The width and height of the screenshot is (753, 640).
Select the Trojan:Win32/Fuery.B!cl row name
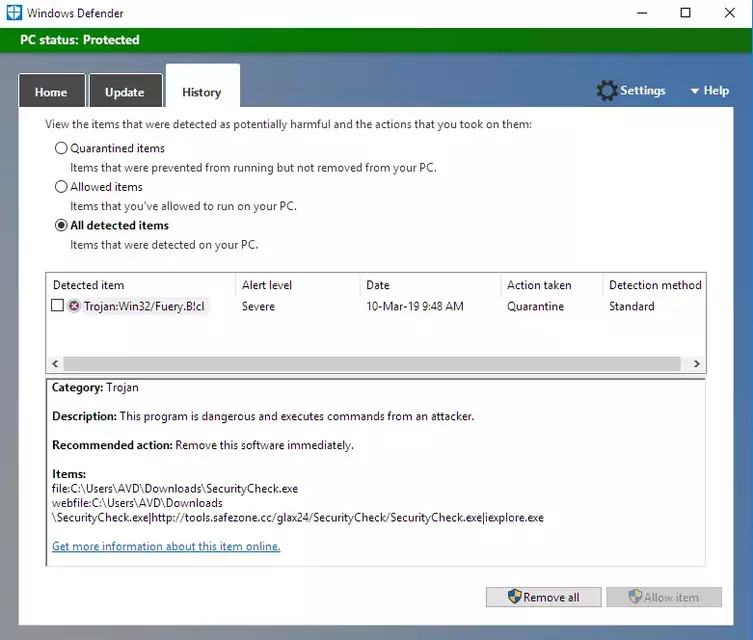144,306
